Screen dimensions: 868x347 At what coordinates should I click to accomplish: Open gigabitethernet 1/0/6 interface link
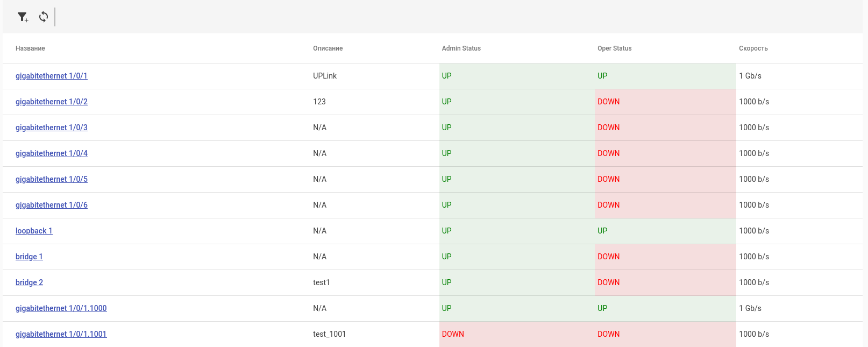(51, 205)
